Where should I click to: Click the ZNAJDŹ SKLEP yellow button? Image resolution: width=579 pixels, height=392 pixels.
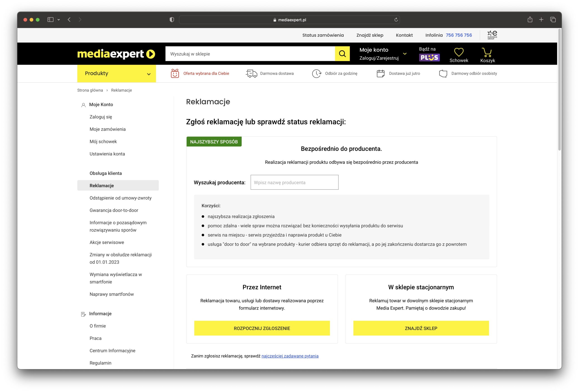[x=421, y=328]
